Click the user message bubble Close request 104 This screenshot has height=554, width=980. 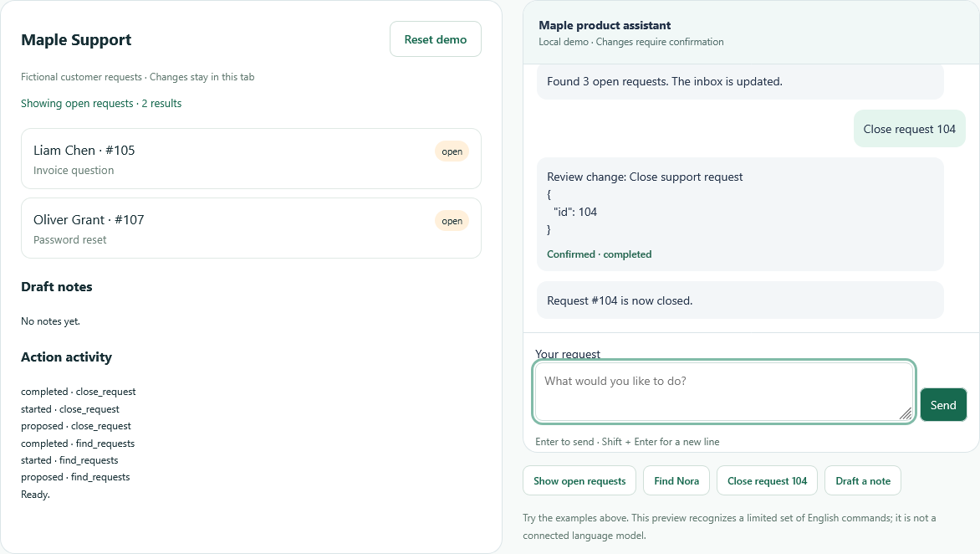click(x=910, y=129)
